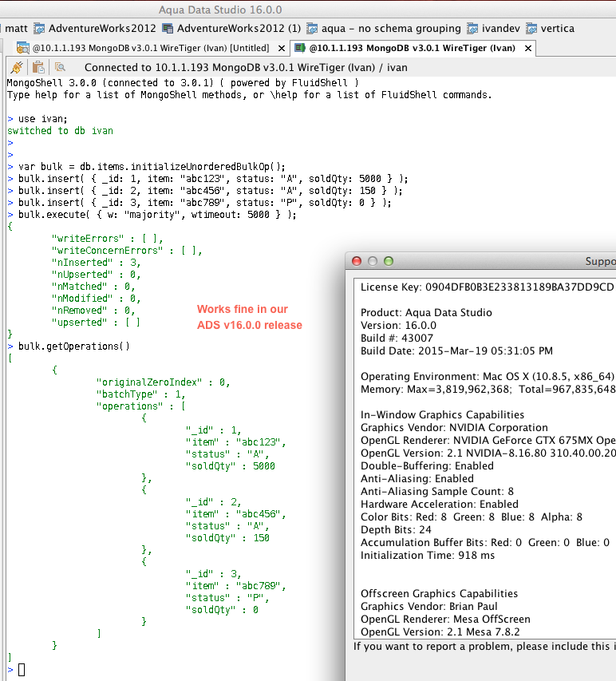Click 'Version: 16.0.0' in the Support window

tap(398, 325)
